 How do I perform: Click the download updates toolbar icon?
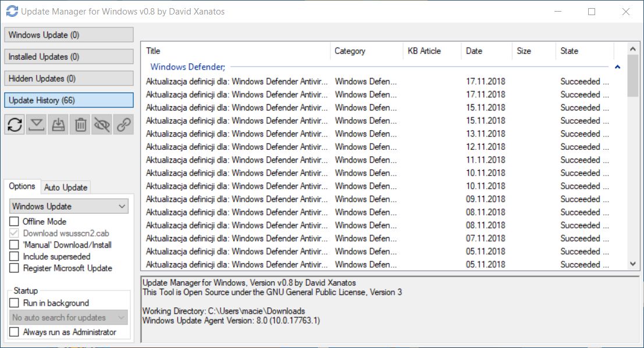(37, 124)
